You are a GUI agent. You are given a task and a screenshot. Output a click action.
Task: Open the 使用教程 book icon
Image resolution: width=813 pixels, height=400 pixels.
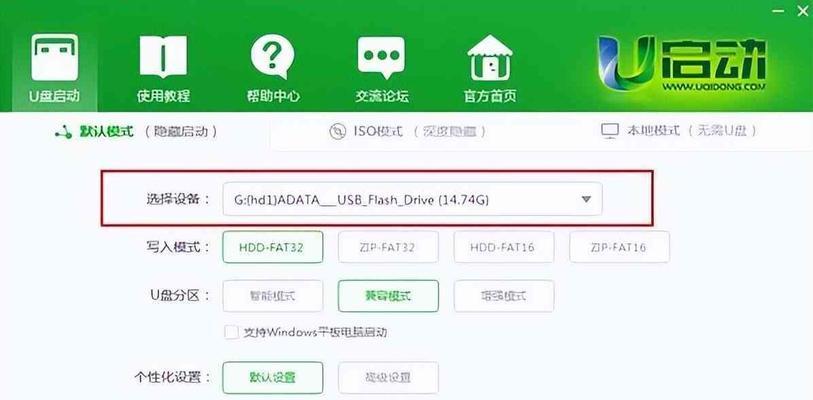pos(163,57)
